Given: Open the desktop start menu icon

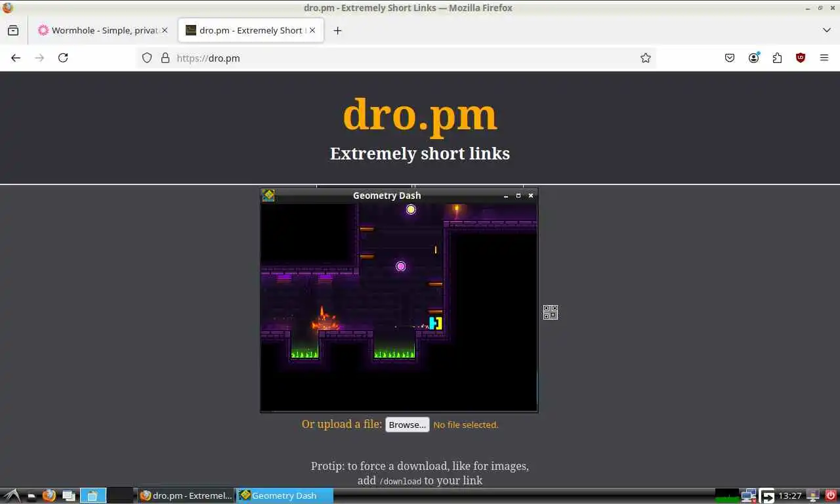Looking at the screenshot, I should tap(12, 495).
